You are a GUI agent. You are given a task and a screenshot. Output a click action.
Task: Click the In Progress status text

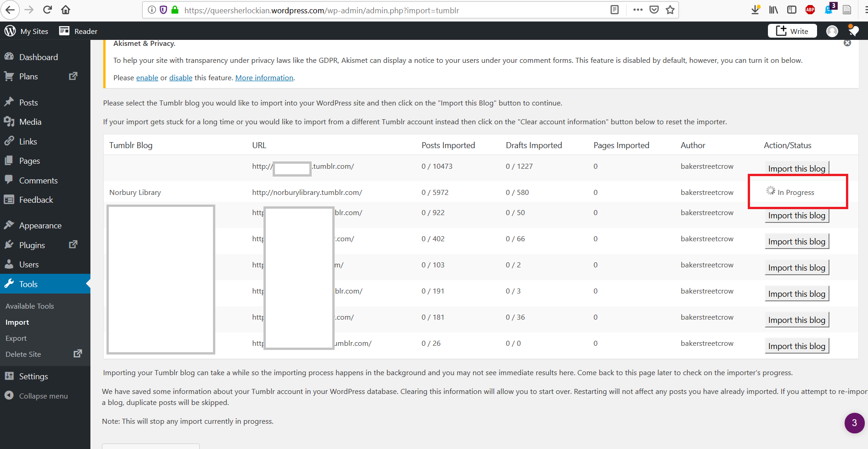(x=796, y=192)
